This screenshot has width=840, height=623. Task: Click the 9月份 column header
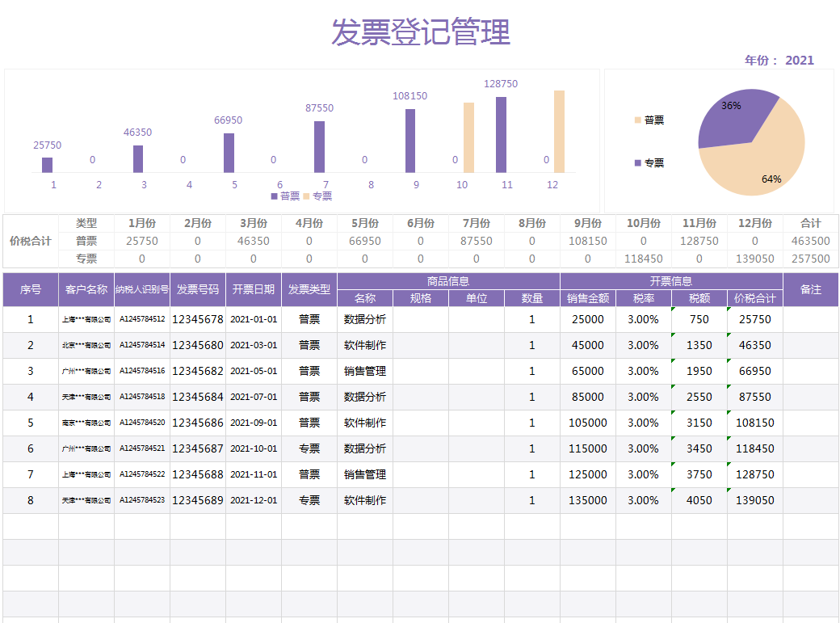pyautogui.click(x=587, y=221)
